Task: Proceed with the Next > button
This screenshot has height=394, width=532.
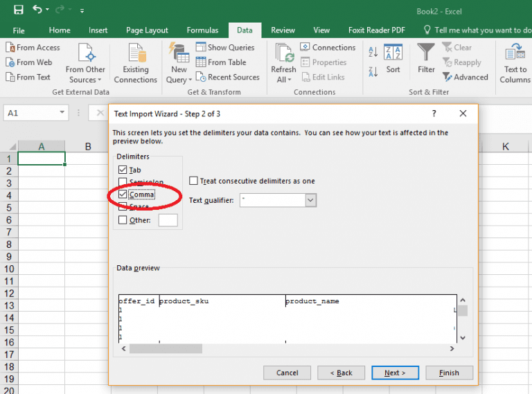Action: coord(395,373)
